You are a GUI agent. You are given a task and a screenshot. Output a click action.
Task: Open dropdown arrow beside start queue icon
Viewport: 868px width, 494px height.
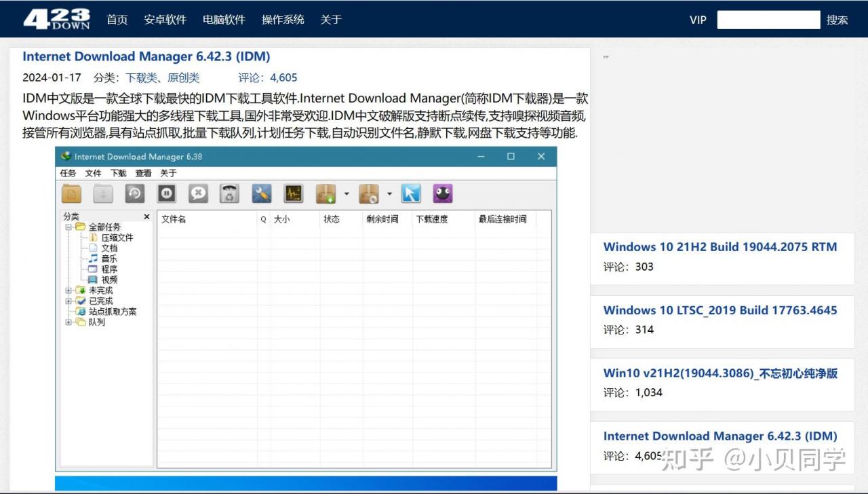pos(347,194)
